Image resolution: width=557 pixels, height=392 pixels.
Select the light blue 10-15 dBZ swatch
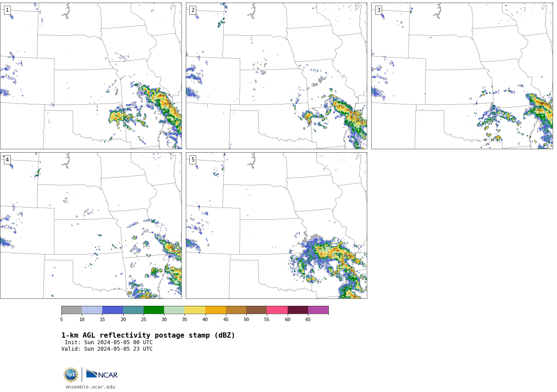click(92, 310)
